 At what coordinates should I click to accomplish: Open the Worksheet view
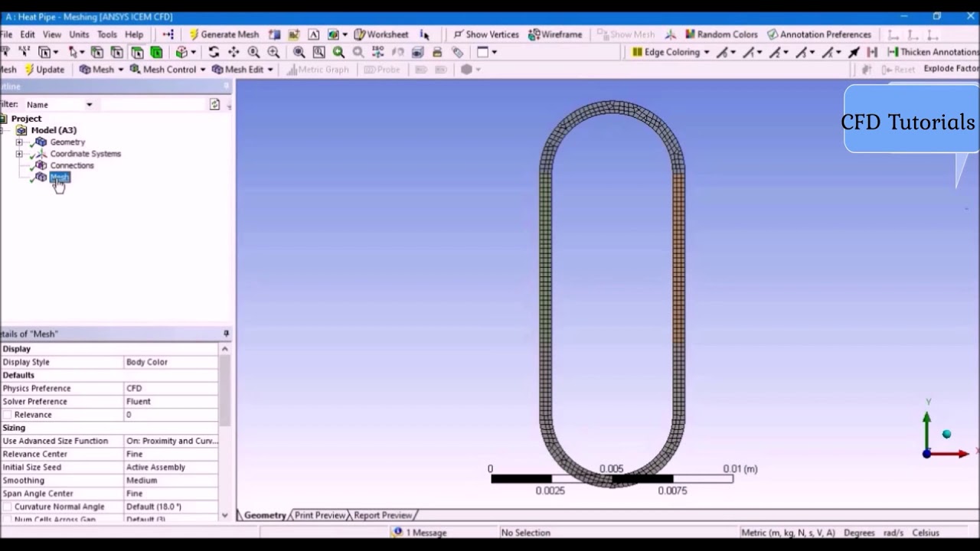(381, 34)
